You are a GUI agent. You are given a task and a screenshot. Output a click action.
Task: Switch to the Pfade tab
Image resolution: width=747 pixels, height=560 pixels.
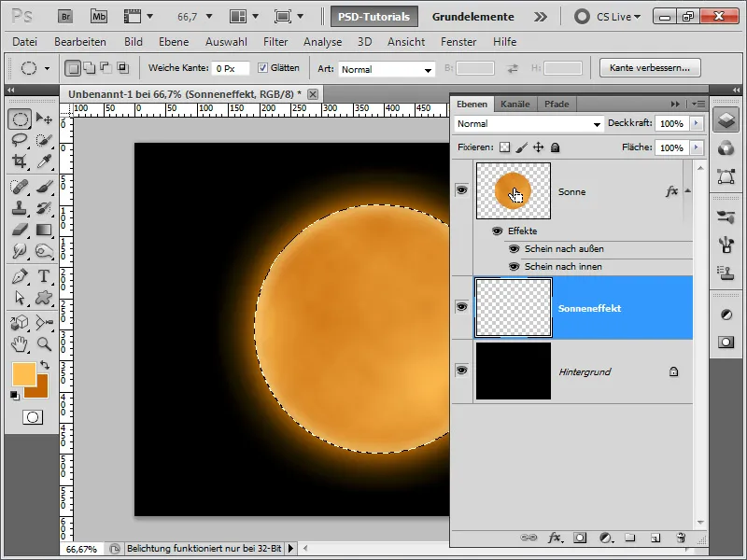(557, 104)
